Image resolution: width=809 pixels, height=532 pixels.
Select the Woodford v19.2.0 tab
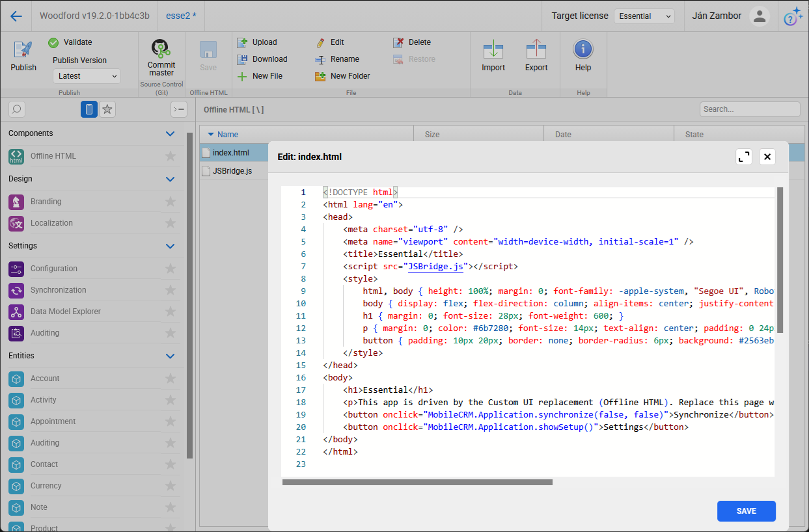coord(94,16)
